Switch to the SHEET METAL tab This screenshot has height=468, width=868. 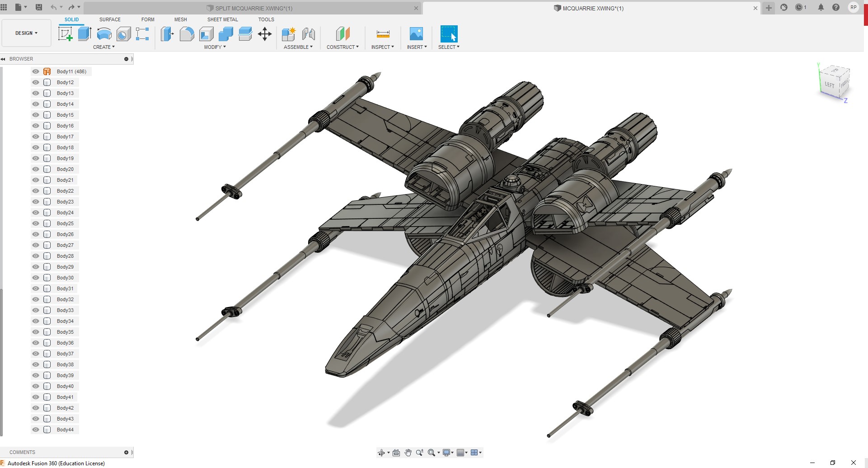(223, 19)
